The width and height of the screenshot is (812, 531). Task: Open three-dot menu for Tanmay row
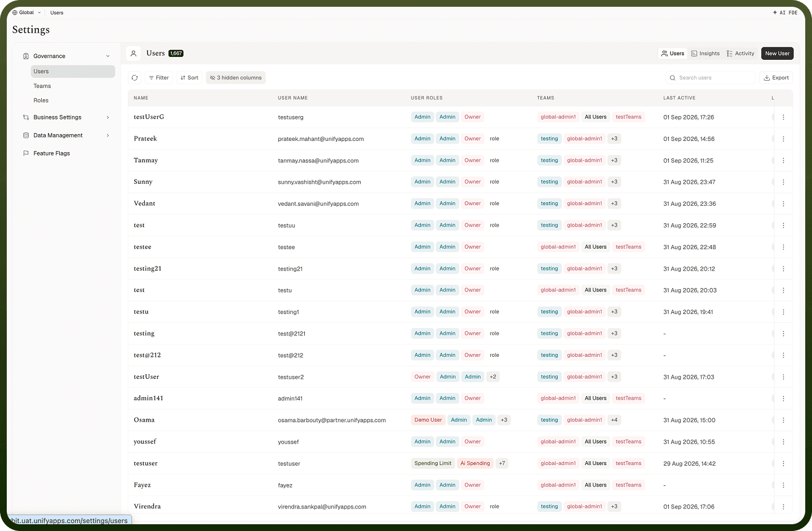coord(783,161)
